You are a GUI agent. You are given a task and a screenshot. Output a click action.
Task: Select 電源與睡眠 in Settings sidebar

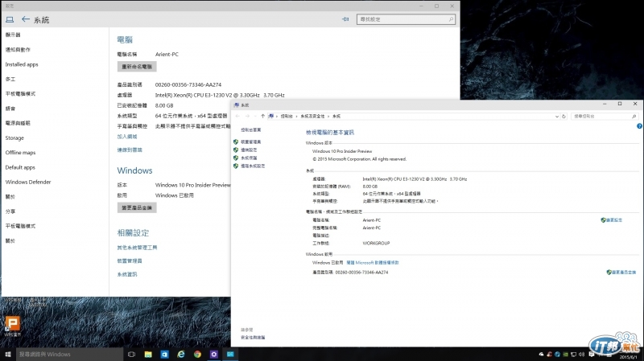[18, 123]
